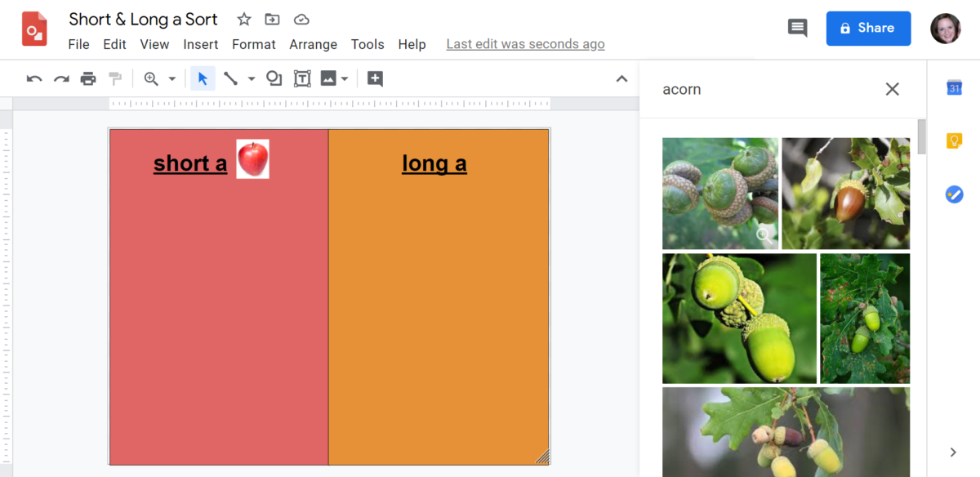The height and width of the screenshot is (477, 980).
Task: Select the red apple image on canvas
Action: coord(252,158)
